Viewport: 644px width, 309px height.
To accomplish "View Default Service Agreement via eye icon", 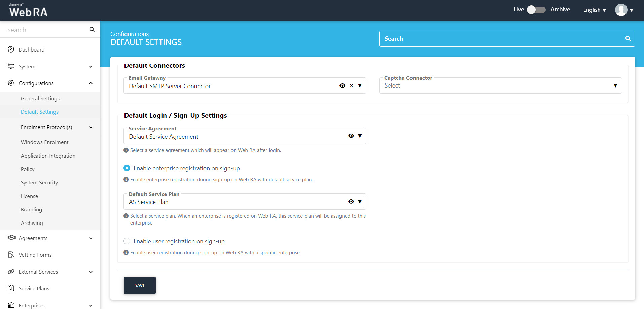I will 351,136.
